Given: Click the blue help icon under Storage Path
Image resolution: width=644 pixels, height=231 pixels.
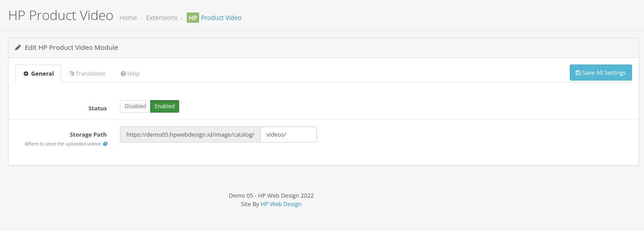Looking at the screenshot, I should pyautogui.click(x=105, y=144).
